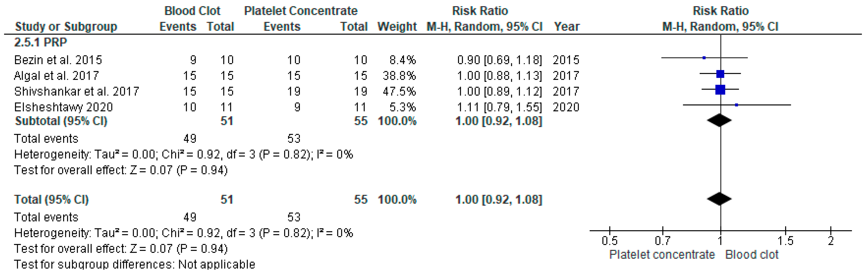
Task: Select the Elsheshtawy 2020 study label
Action: [63, 107]
